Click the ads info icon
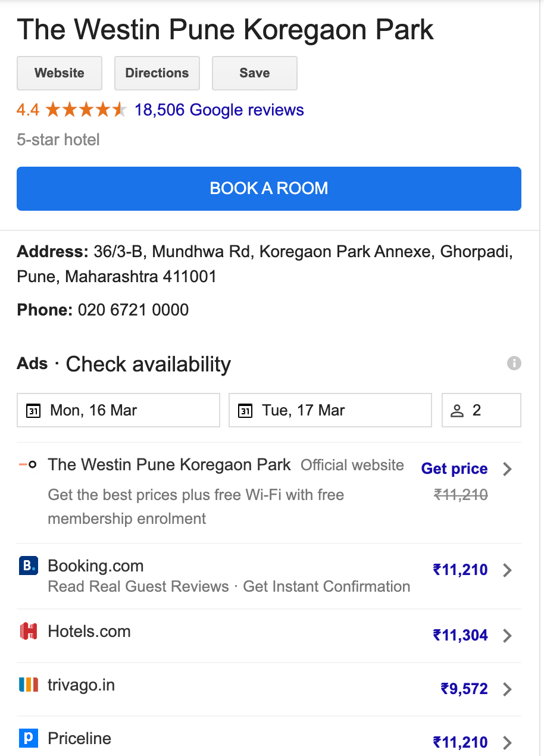Image resolution: width=544 pixels, height=756 pixels. click(x=514, y=363)
